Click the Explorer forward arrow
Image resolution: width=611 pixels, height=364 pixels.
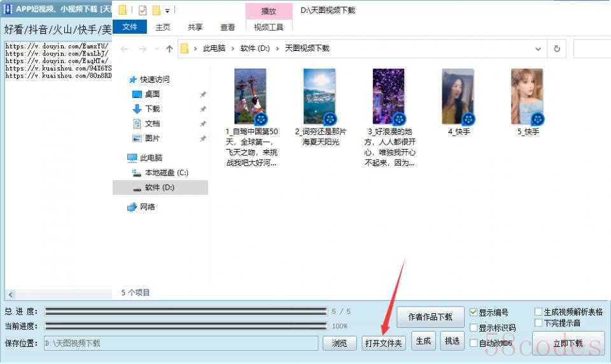pos(143,49)
